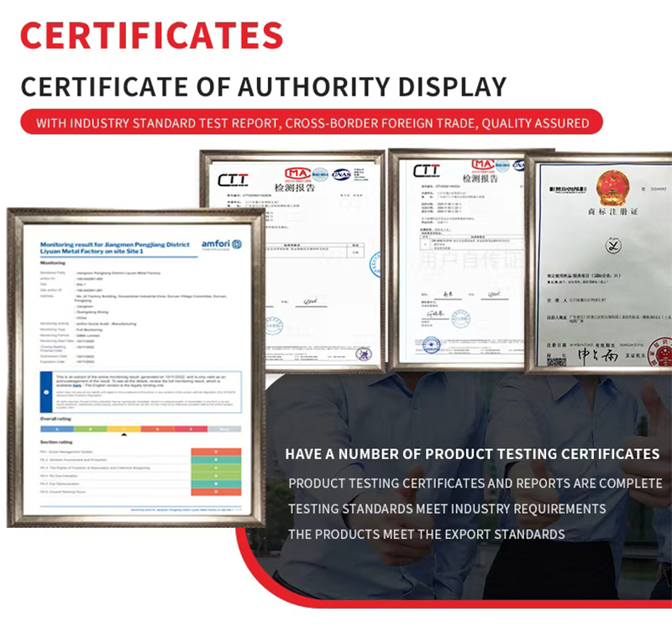Click the overall rating color bar
Viewport: 672px width, 627px height.
[x=140, y=429]
